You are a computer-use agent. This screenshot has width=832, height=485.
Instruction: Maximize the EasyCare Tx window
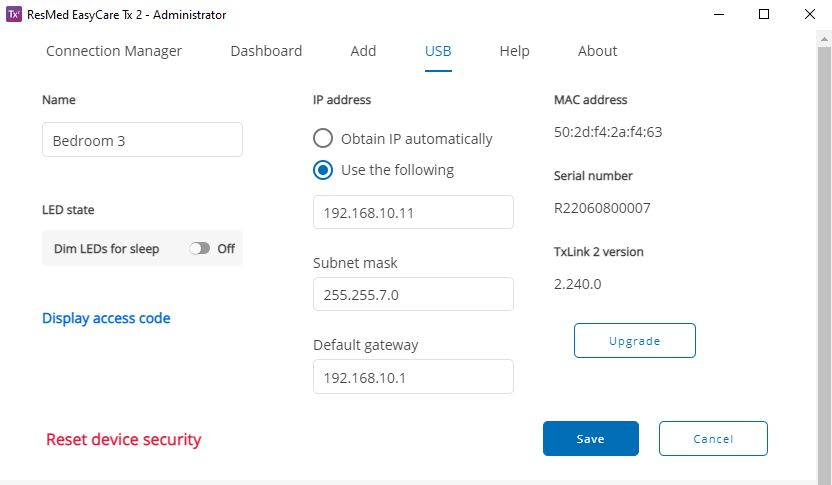pos(764,14)
